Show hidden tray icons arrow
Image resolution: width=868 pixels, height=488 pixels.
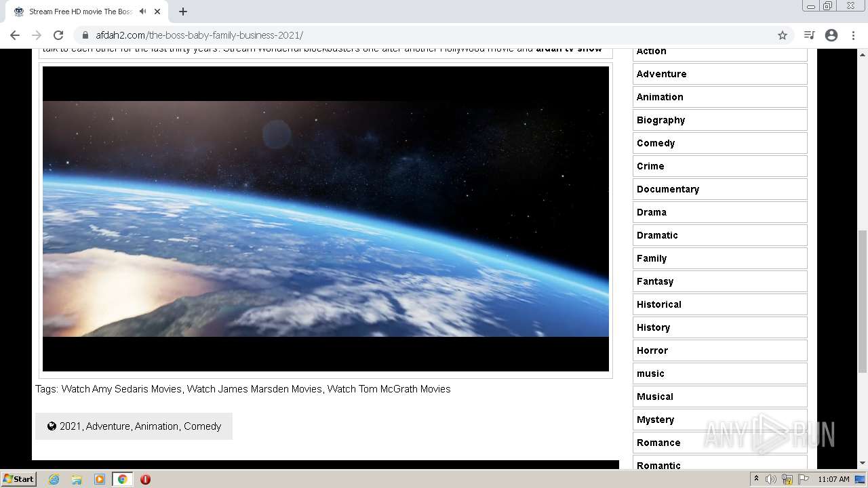click(x=756, y=479)
